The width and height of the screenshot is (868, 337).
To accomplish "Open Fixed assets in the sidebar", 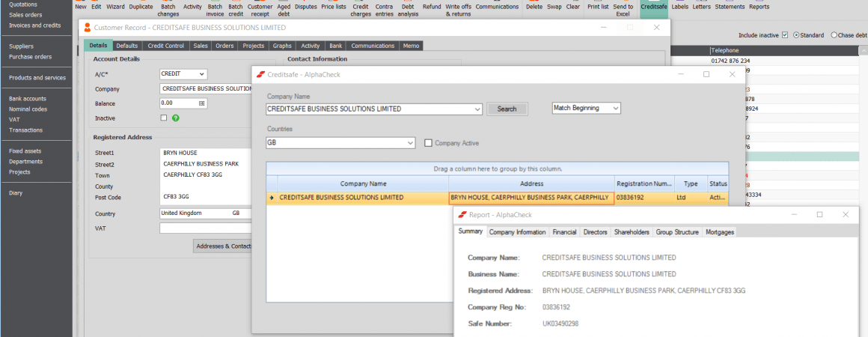I will click(x=25, y=151).
